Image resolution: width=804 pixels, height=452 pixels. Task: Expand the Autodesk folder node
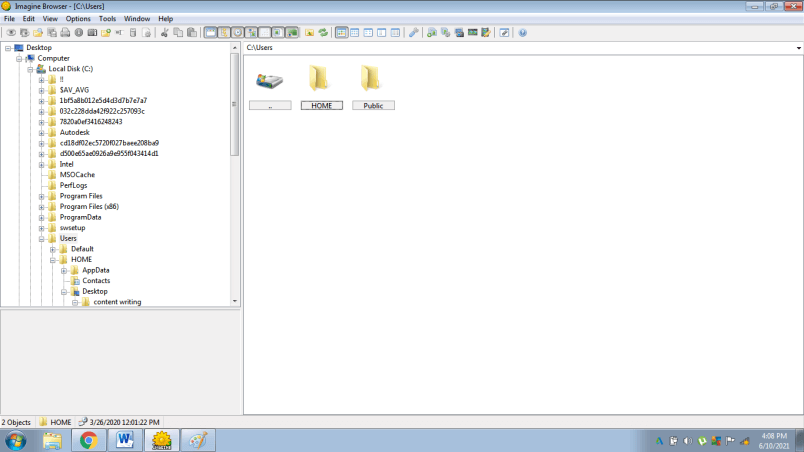pos(42,133)
